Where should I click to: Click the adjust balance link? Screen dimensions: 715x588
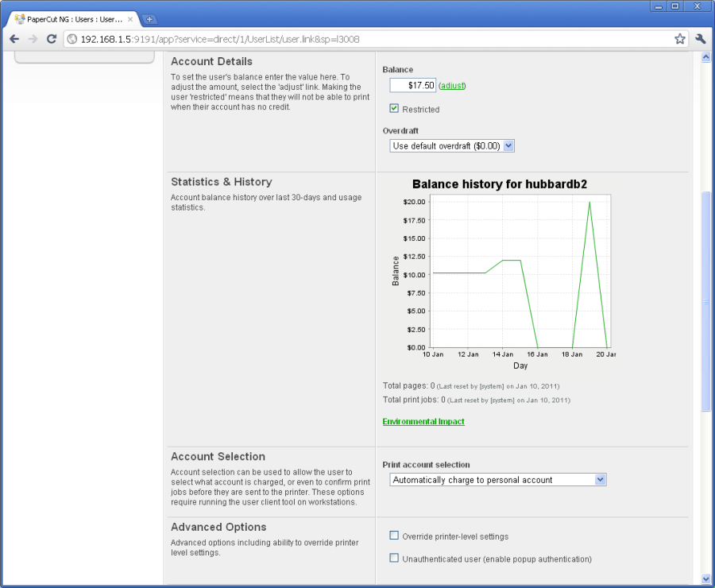coord(452,86)
